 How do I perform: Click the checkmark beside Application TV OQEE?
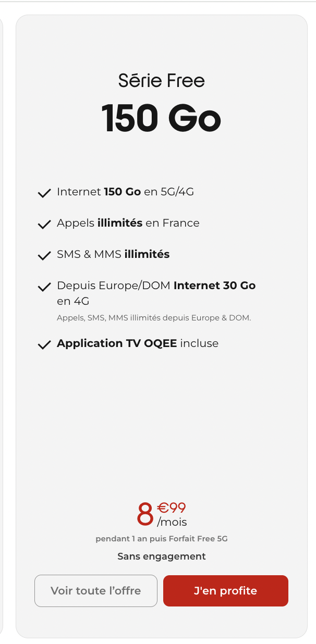coord(44,344)
